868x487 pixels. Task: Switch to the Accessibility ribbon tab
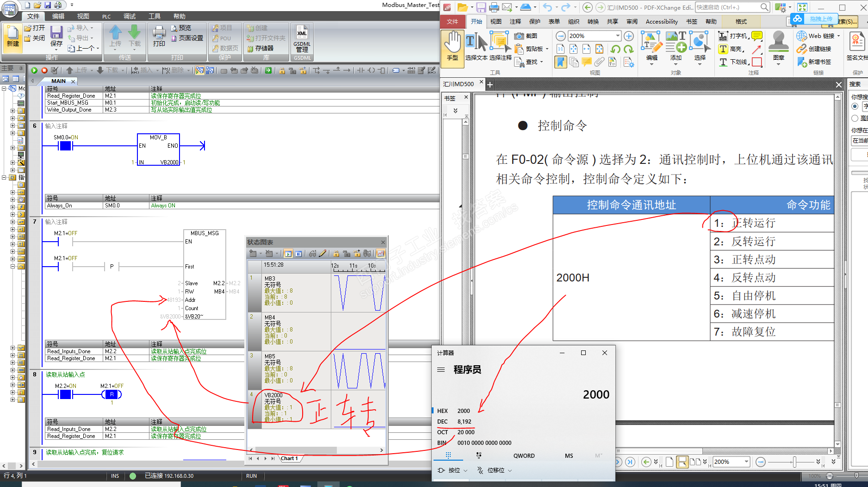click(x=662, y=21)
